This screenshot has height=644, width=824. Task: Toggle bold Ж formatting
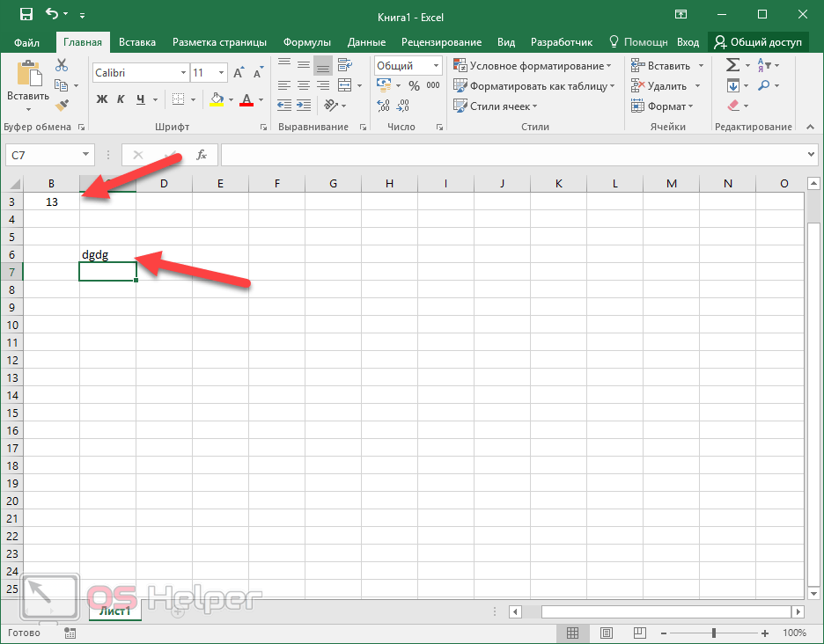101,99
